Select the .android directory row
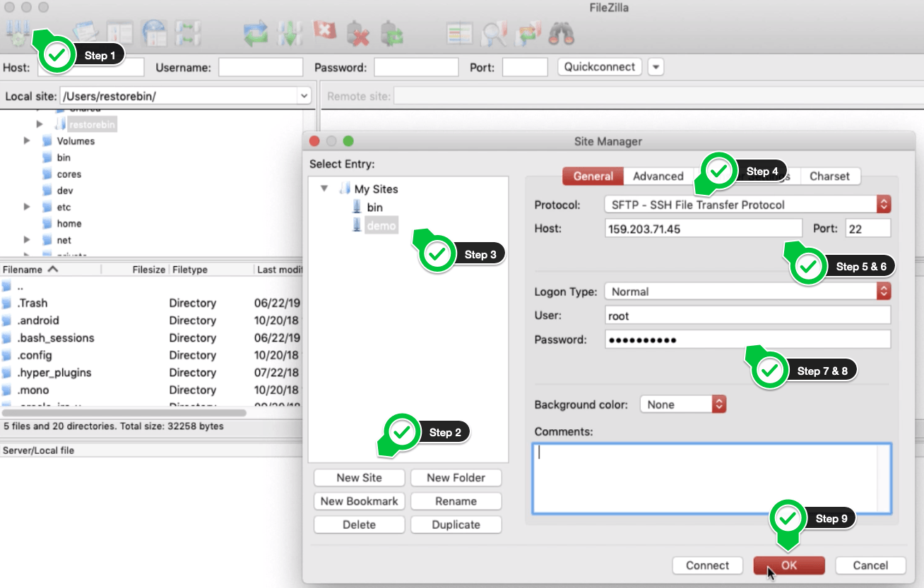Screen dimensions: 924x588 pos(151,320)
